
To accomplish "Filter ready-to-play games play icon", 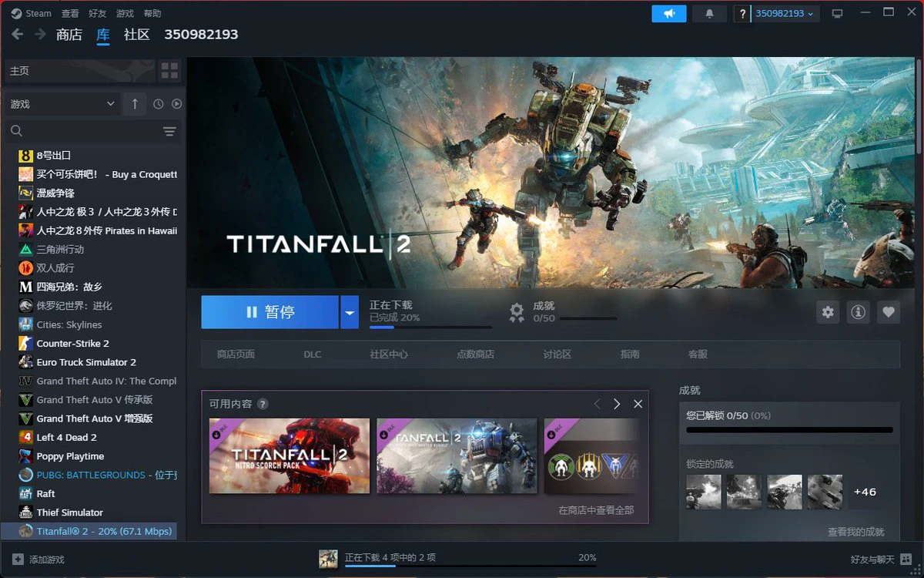I will tap(176, 104).
